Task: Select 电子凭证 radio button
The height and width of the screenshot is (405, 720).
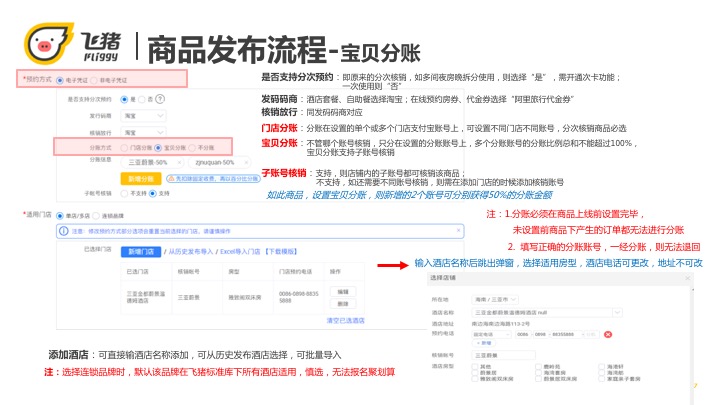Action: [60, 80]
